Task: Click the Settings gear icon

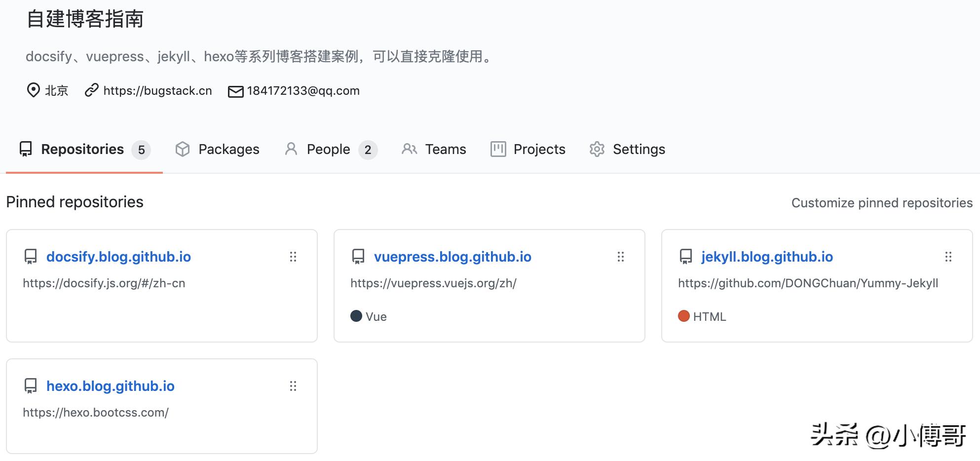Action: point(597,149)
